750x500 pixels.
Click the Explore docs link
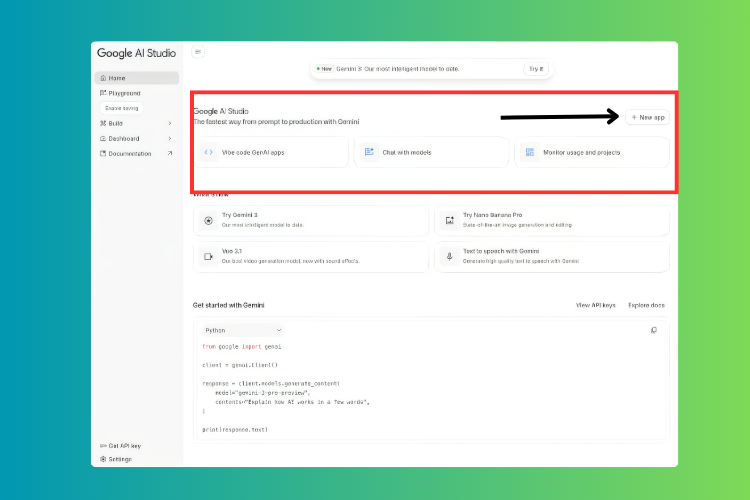(x=646, y=305)
